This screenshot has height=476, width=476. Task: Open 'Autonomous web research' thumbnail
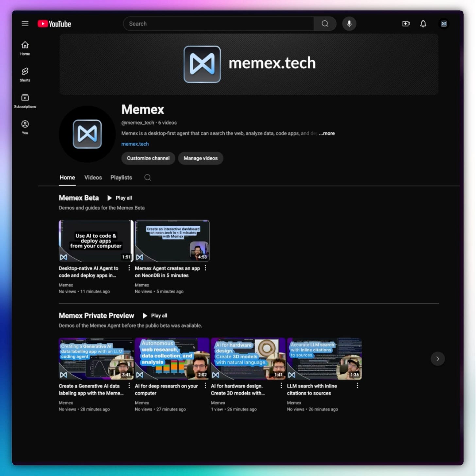(x=172, y=359)
